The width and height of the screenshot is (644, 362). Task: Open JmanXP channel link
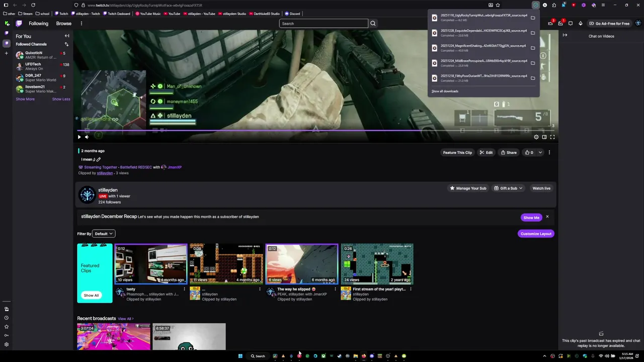tap(175, 167)
